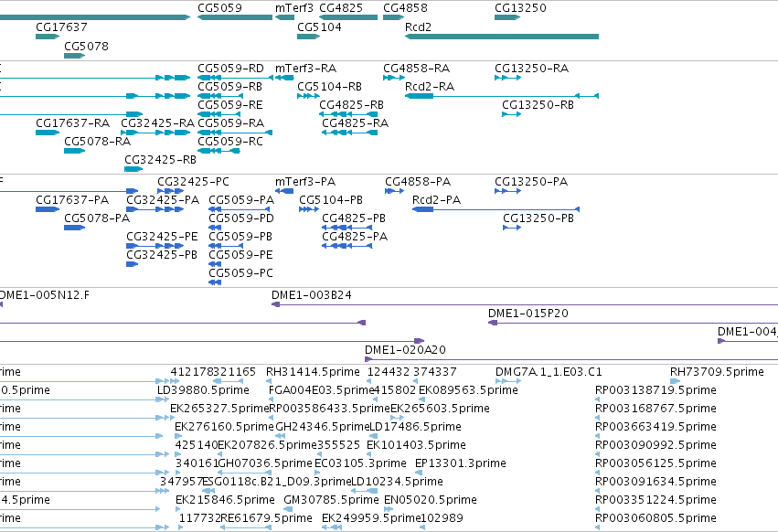The height and width of the screenshot is (532, 778).
Task: Select protein CG32425-PC
Action: [171, 191]
